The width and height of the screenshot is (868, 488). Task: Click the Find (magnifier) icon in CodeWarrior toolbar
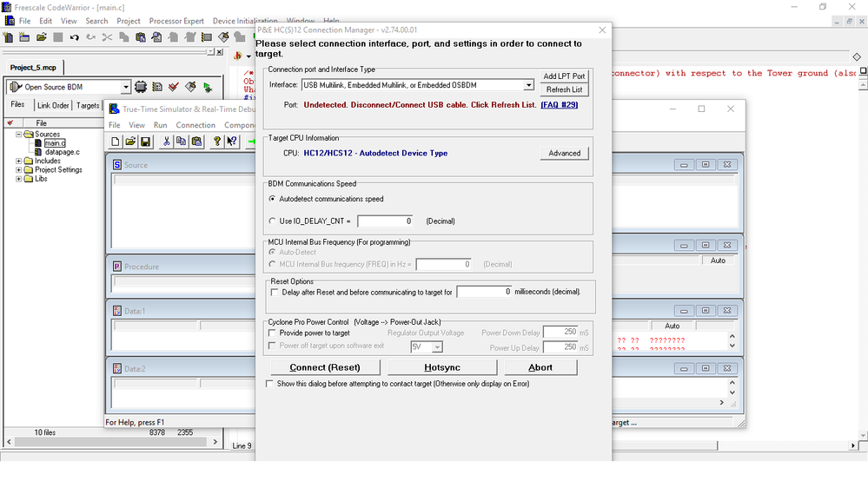pos(156,37)
